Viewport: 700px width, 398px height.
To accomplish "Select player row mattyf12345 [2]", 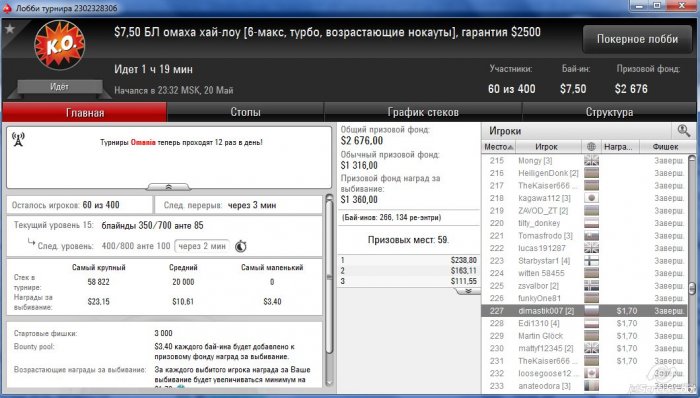I will click(x=584, y=348).
